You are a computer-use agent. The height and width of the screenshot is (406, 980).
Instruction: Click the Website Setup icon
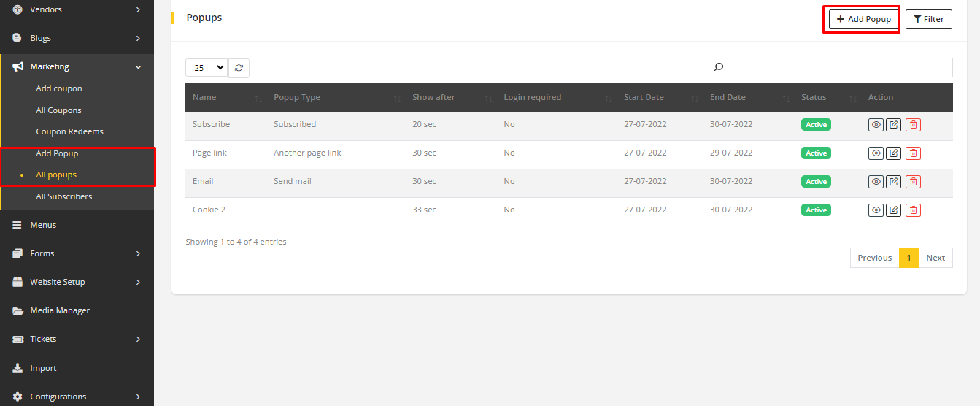18,282
